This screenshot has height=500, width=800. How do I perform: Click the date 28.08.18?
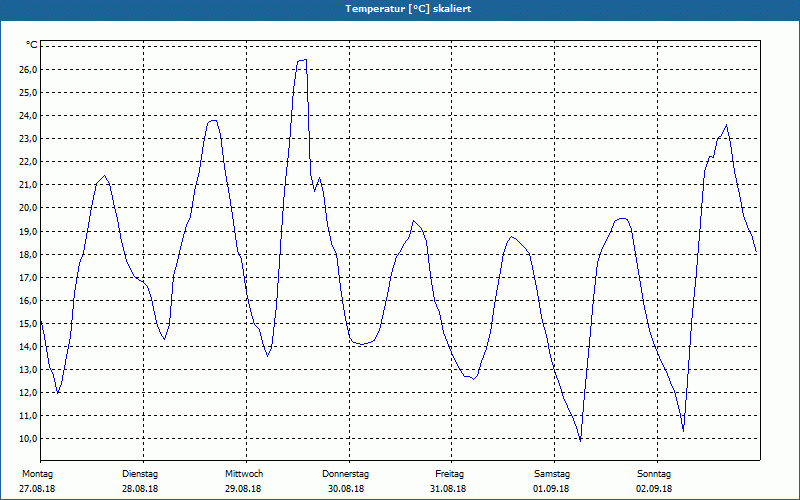[140, 488]
